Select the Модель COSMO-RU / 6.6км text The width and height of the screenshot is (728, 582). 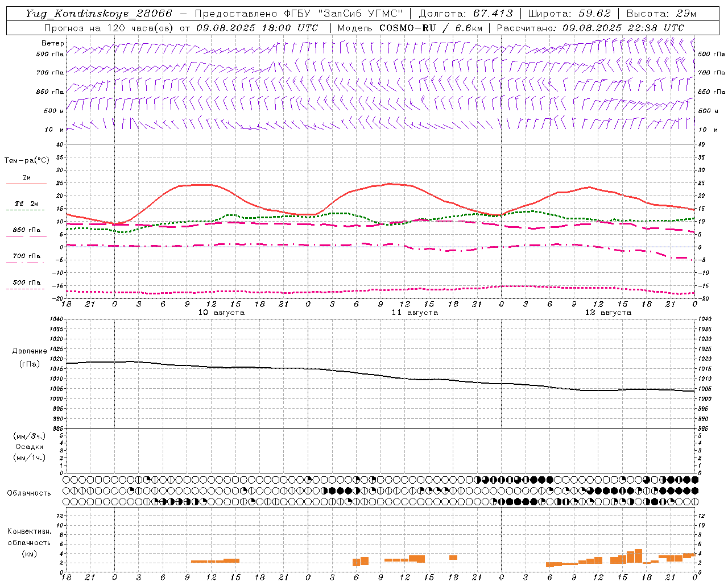(x=410, y=28)
